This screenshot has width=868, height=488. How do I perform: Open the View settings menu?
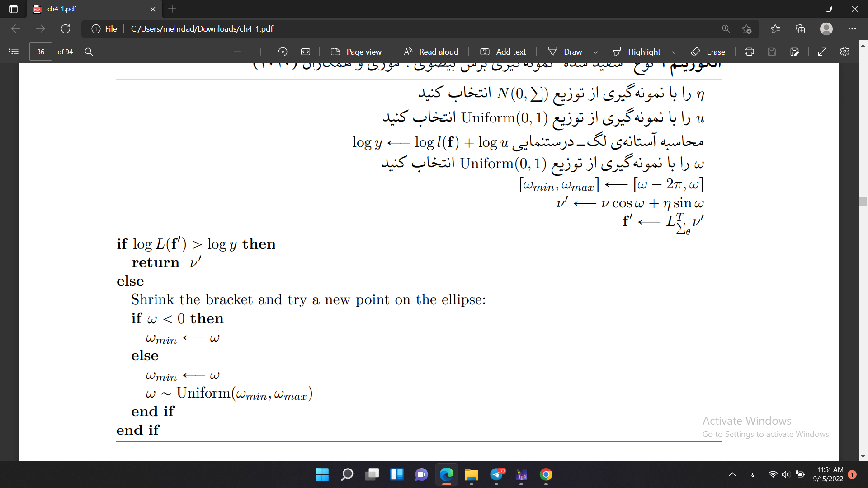pos(845,52)
